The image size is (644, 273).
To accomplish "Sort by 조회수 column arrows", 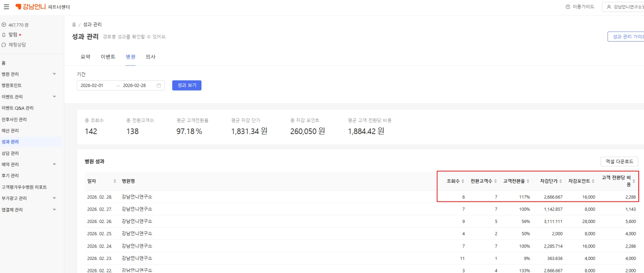I will [463, 181].
